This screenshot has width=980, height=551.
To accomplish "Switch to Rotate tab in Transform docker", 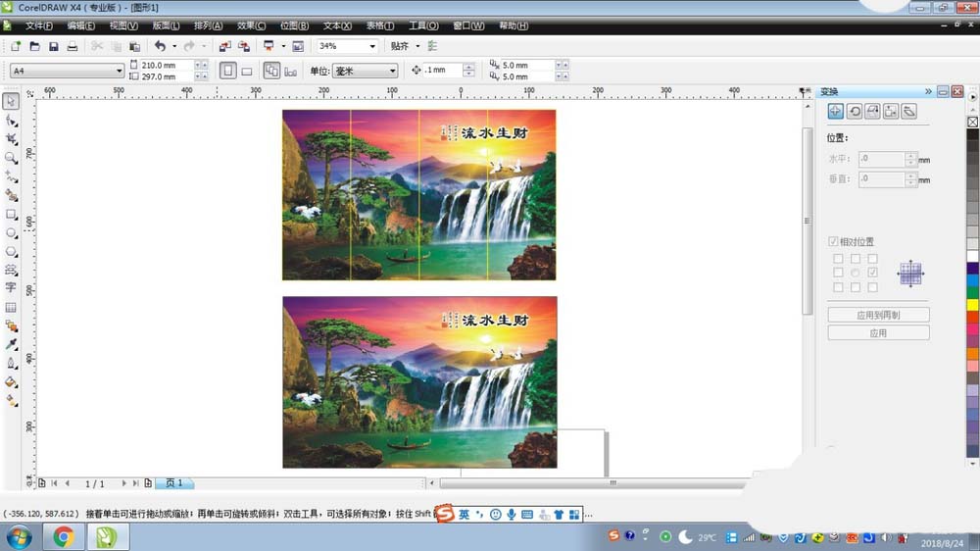I will pyautogui.click(x=855, y=112).
